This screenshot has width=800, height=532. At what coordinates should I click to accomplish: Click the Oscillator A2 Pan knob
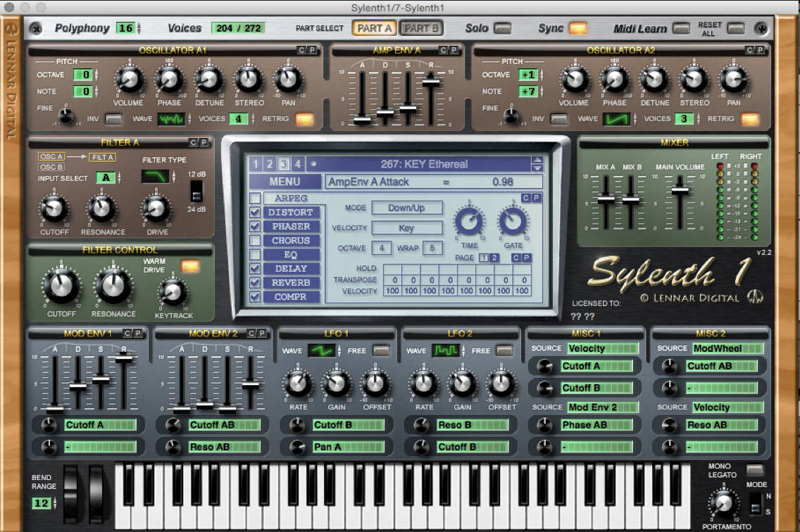click(733, 80)
